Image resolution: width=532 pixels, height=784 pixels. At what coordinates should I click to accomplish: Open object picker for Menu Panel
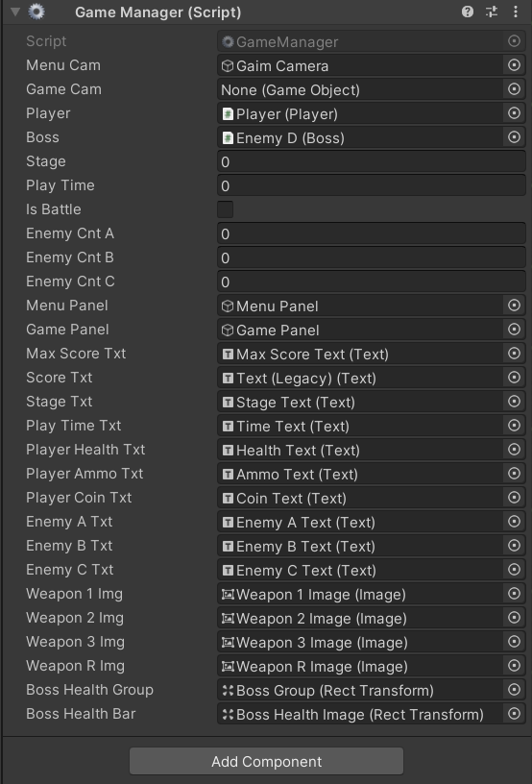pos(514,305)
